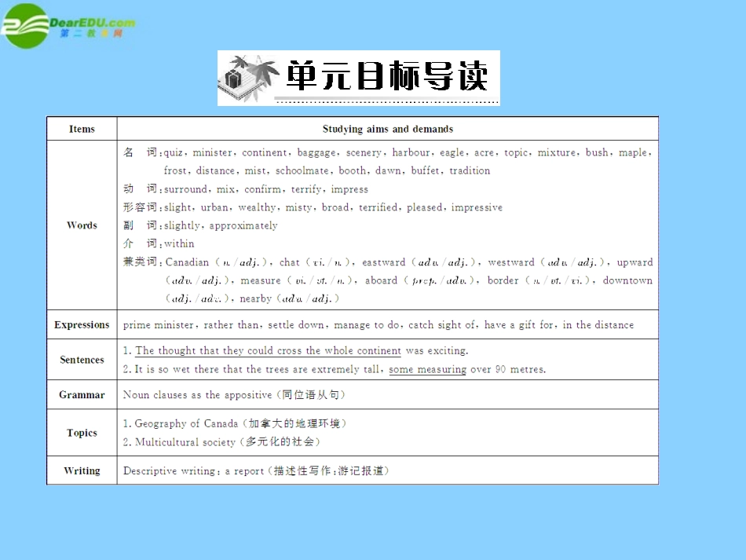Click the 'Expressions' row label
The width and height of the screenshot is (746, 560).
82,324
